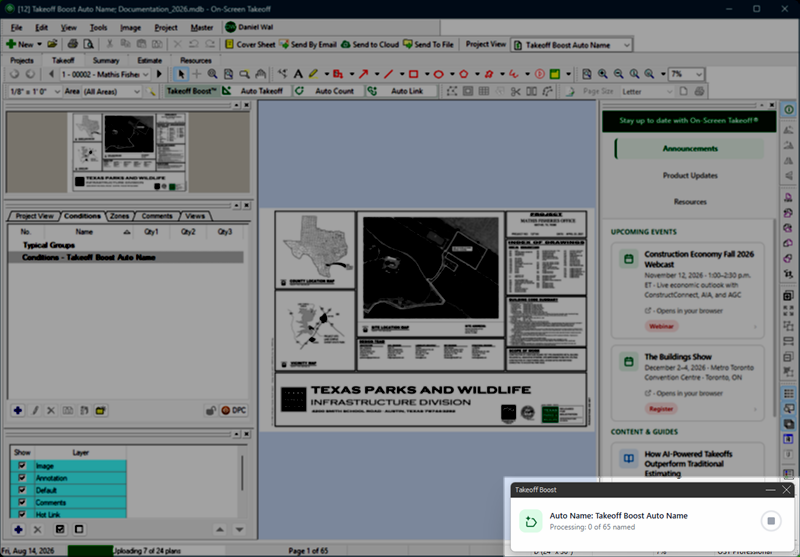Screen dimensions: 800x557
Task: Open the Product Updates section in side panel
Action: point(690,175)
